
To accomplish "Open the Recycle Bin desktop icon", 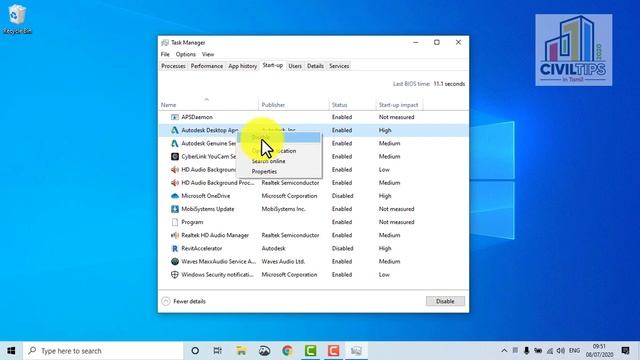I will (17, 19).
